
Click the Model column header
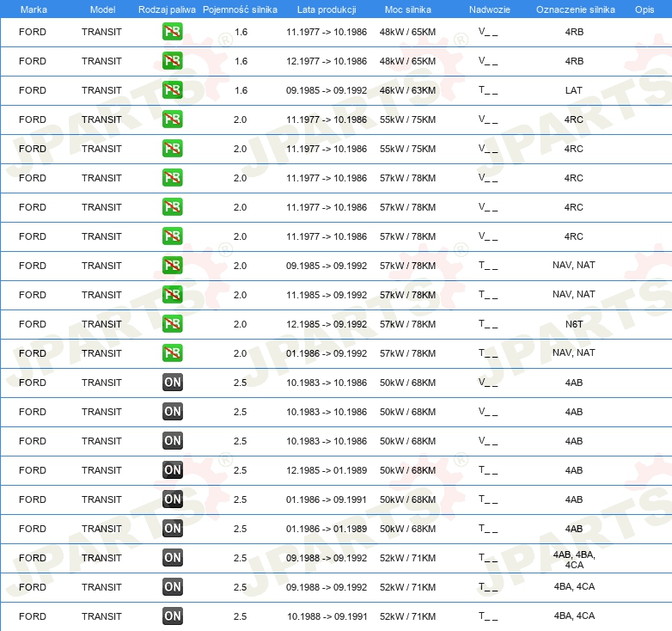pyautogui.click(x=102, y=9)
